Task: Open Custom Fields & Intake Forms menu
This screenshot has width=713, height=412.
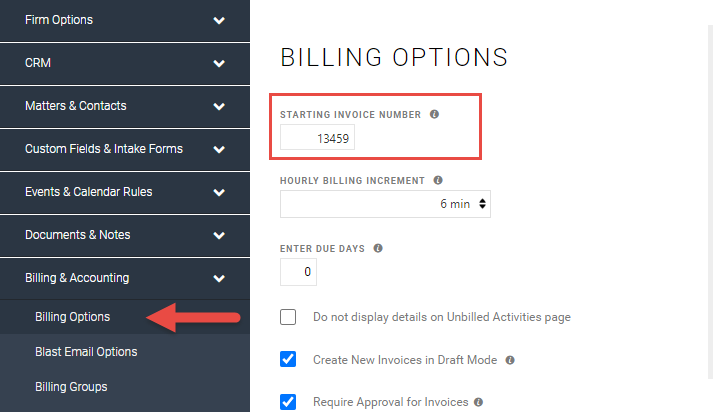Action: (x=125, y=149)
